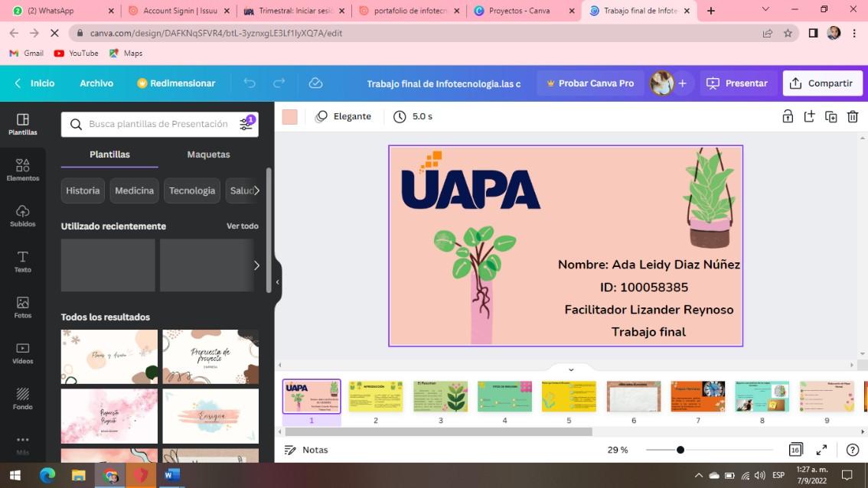The height and width of the screenshot is (488, 868).
Task: Switch to the Plantillas tab
Action: click(x=109, y=155)
